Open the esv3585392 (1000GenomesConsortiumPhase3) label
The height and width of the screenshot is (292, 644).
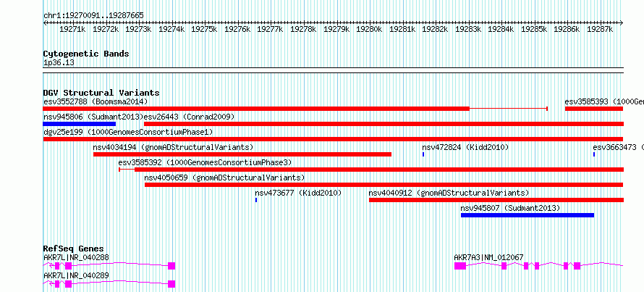[x=205, y=162]
